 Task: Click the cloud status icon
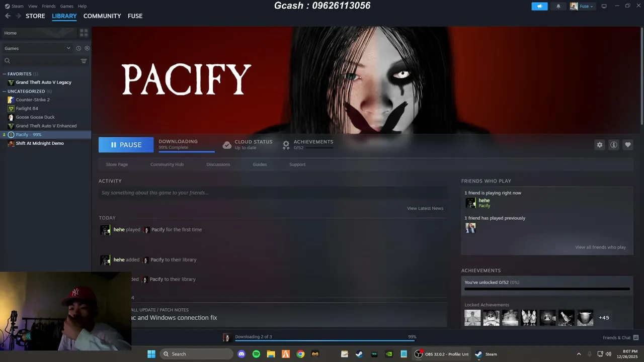(227, 145)
